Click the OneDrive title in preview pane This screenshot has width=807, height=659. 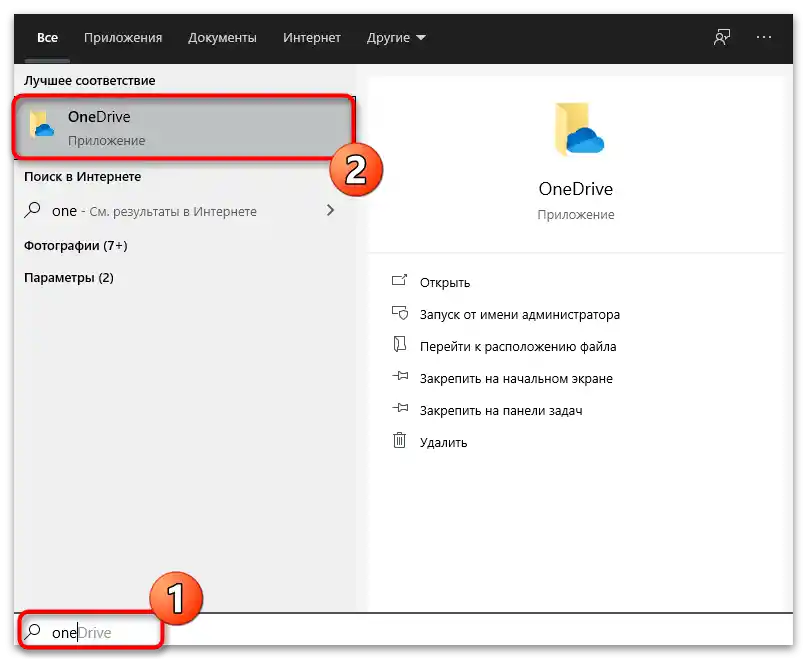[x=575, y=189]
